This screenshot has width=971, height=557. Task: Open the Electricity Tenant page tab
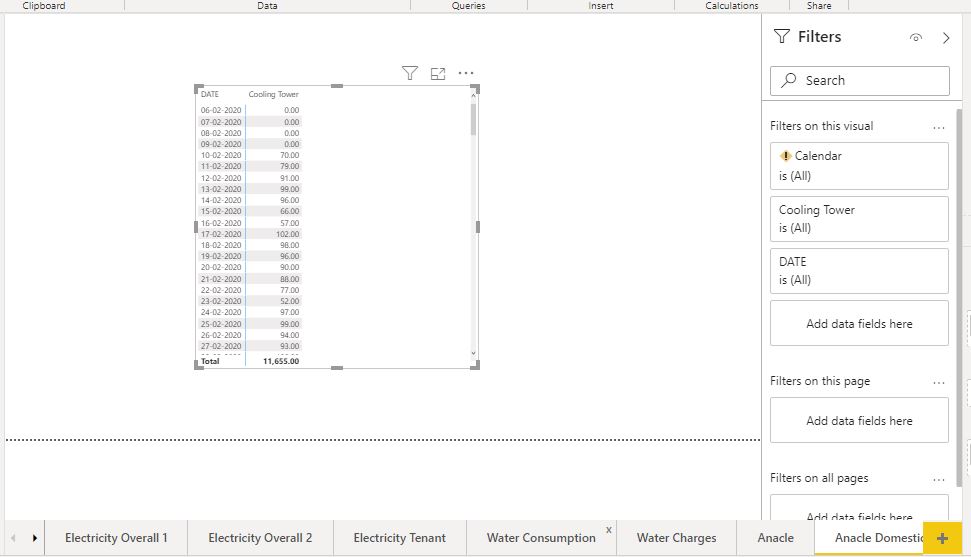399,538
